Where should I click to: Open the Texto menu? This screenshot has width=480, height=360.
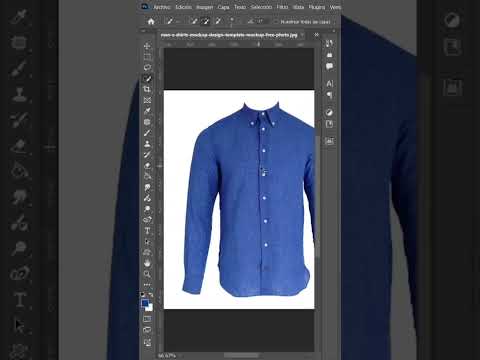click(240, 7)
